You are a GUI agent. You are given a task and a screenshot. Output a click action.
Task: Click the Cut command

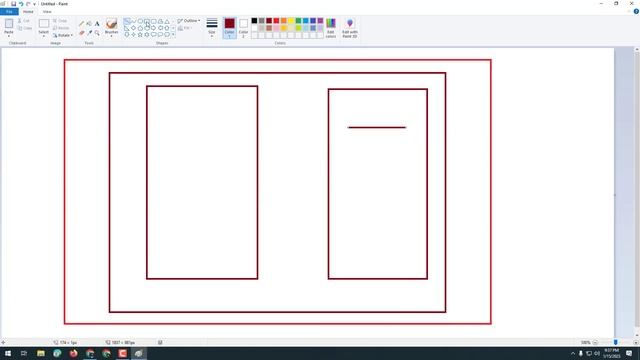[x=24, y=21]
